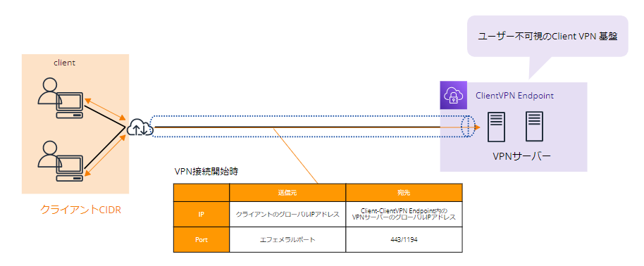Click the "VPNサーバーのグローバルIPアドレス" destination cell
Viewport: 644px width, 266px height.
click(x=404, y=214)
